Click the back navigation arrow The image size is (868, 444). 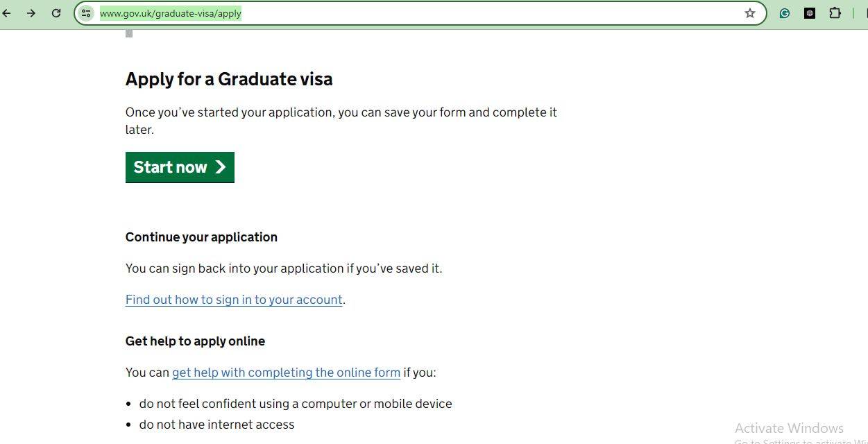click(7, 12)
